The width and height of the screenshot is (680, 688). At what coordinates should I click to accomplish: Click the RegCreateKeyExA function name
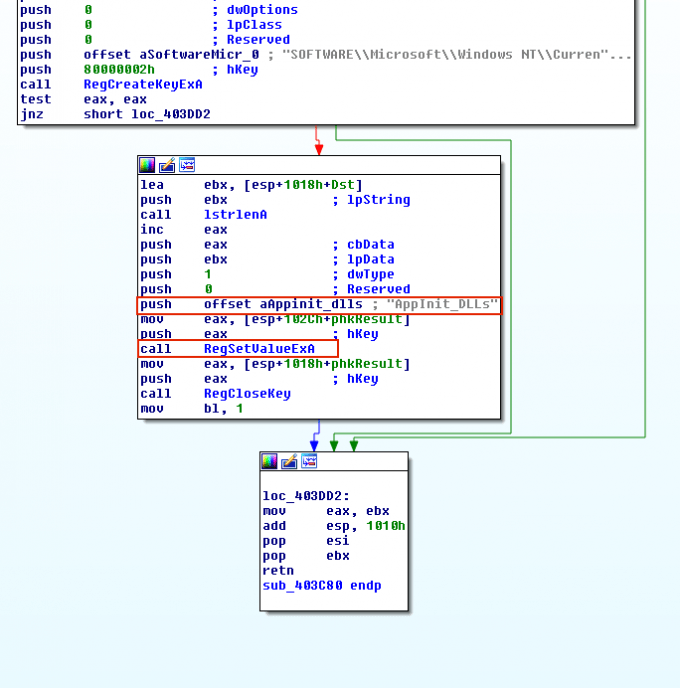click(143, 84)
